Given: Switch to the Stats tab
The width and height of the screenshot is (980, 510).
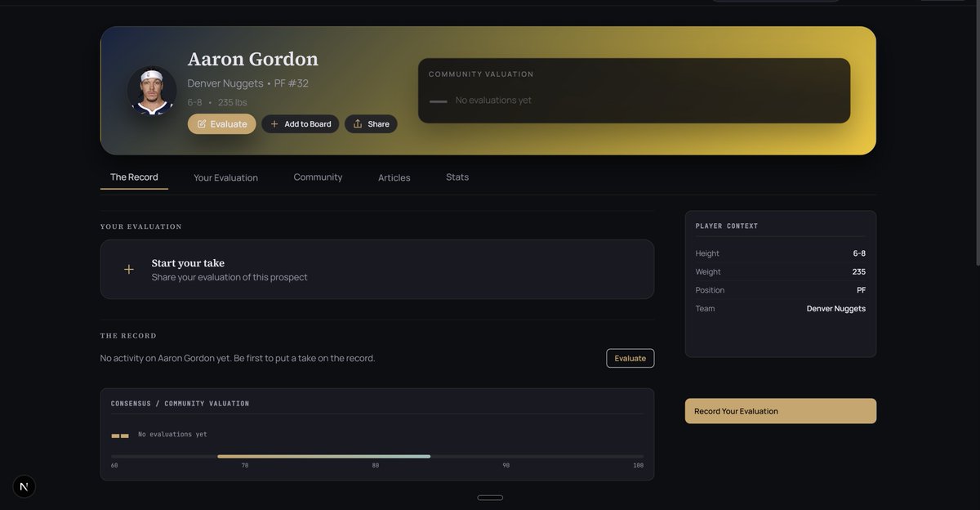Looking at the screenshot, I should [x=457, y=177].
